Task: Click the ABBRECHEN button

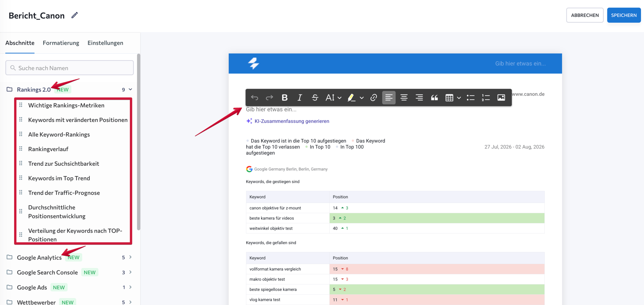Action: tap(585, 15)
